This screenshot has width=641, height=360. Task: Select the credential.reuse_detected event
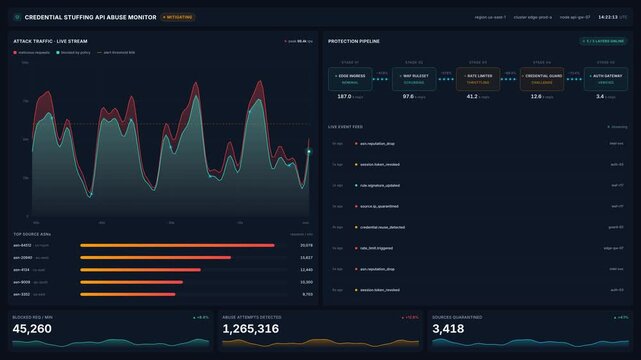pyautogui.click(x=477, y=227)
